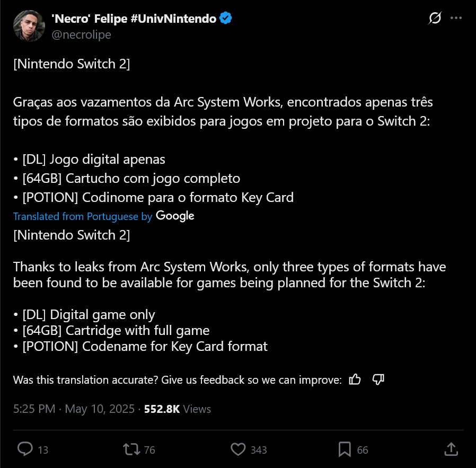Screen dimensions: 476x468
Task: Click the 13 replies count
Action: click(43, 450)
